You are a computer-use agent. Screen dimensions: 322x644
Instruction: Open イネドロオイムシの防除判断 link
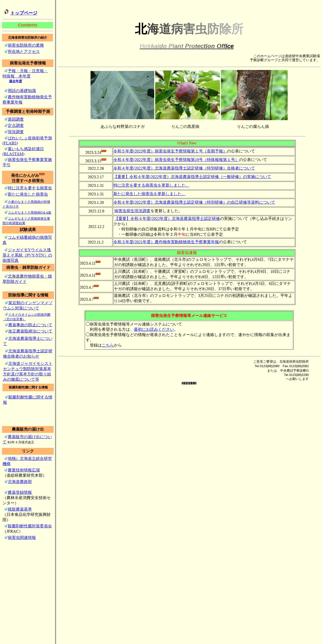coord(27,317)
